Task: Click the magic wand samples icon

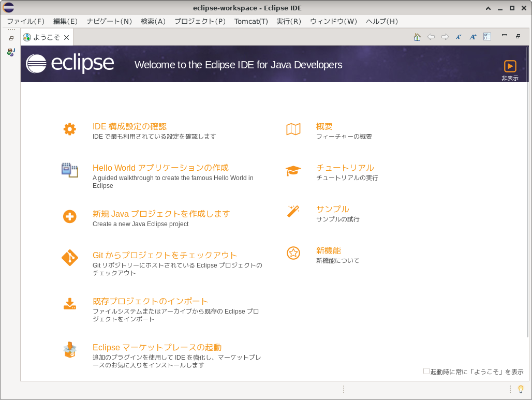Action: (x=293, y=211)
